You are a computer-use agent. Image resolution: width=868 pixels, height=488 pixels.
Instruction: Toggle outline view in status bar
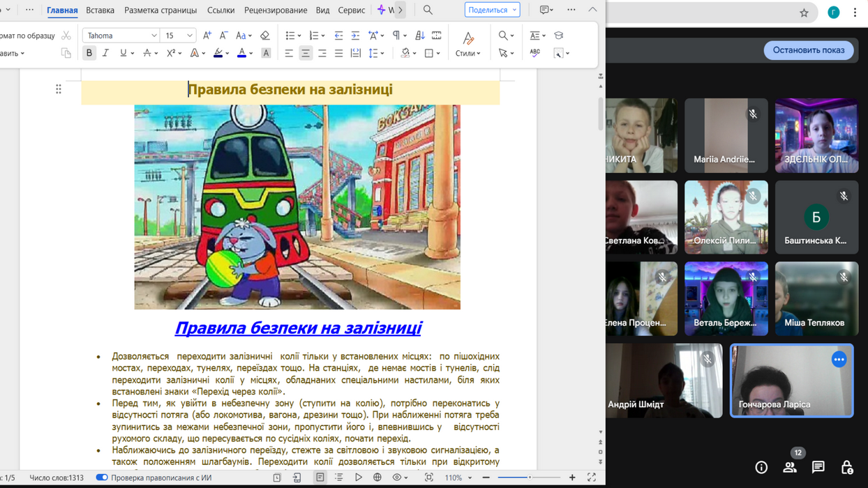click(339, 478)
